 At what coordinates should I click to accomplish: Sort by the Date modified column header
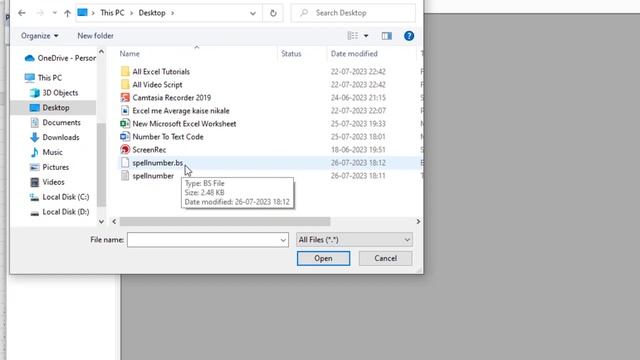coord(354,54)
